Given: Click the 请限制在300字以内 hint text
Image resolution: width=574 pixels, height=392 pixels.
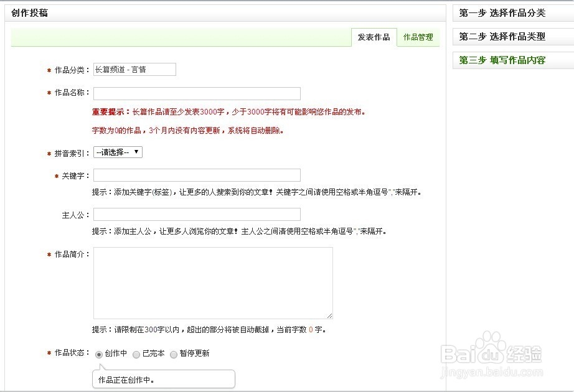Looking at the screenshot, I should point(209,330).
